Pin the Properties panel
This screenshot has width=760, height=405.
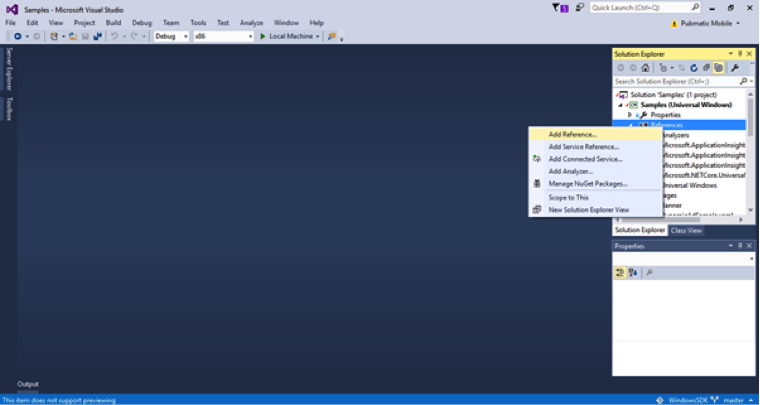coord(740,246)
